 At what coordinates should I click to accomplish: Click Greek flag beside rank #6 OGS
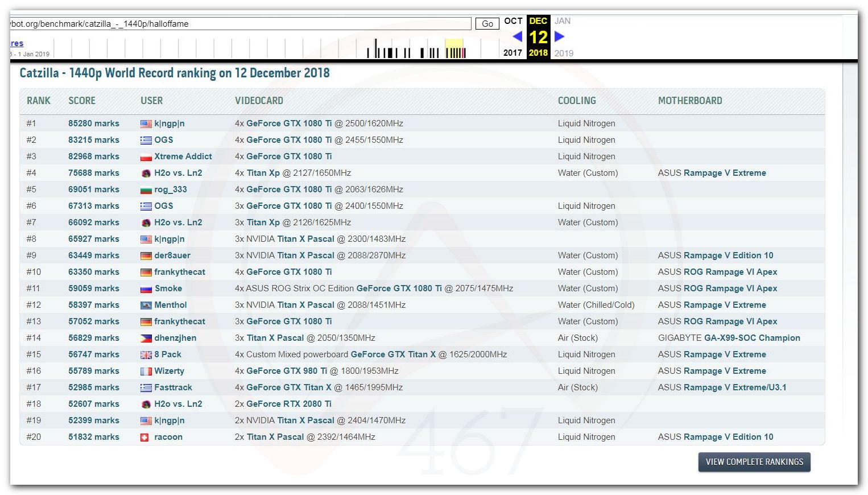146,207
